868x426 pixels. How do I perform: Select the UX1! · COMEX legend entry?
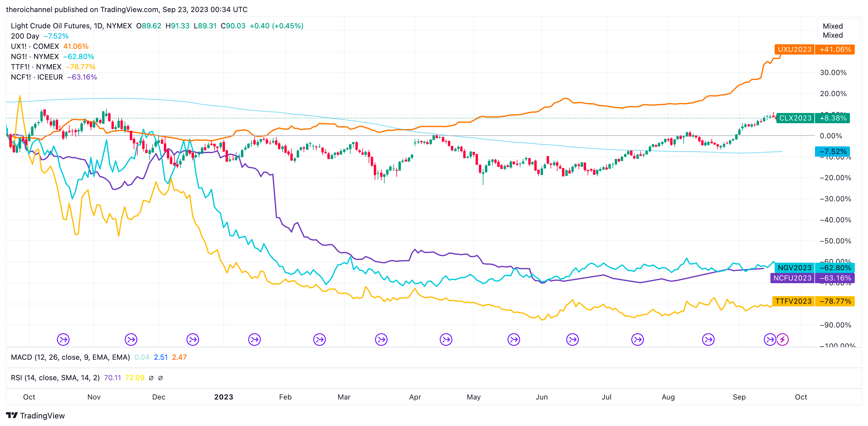pos(35,46)
